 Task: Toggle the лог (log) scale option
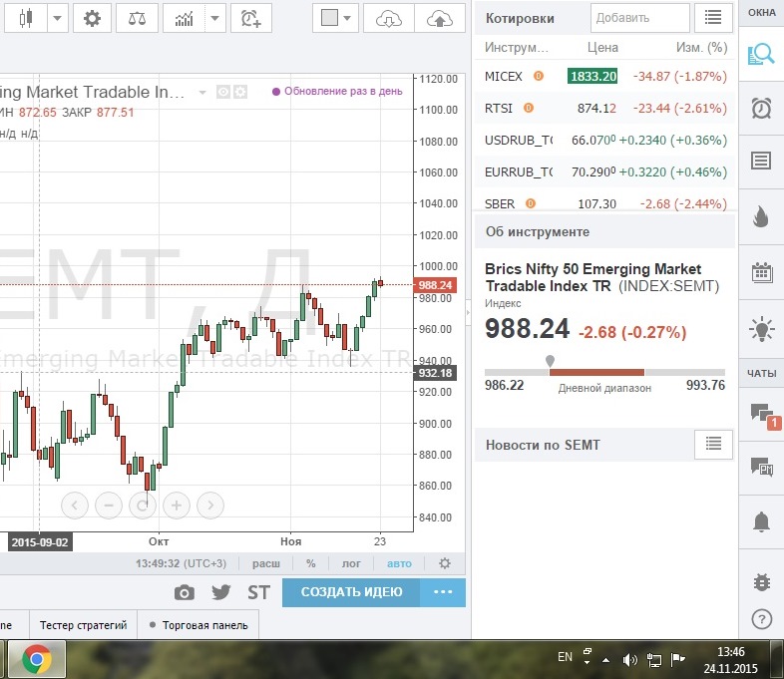tap(351, 563)
